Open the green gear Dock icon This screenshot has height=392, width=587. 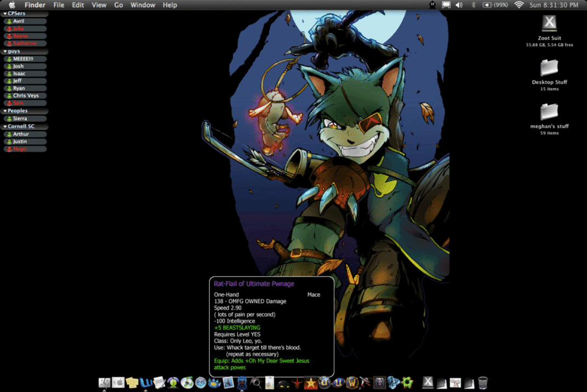click(407, 383)
